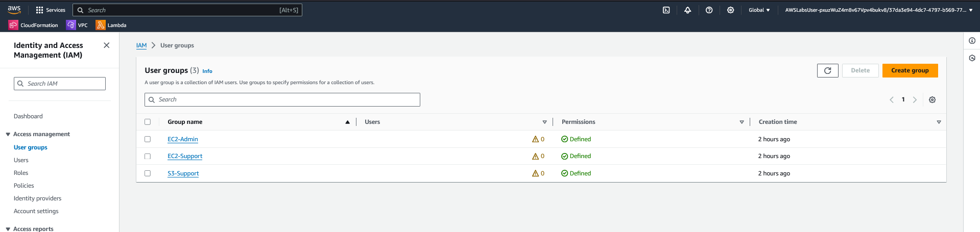Click warning icon in S3-Support users cell
This screenshot has height=232, width=980.
pos(535,173)
